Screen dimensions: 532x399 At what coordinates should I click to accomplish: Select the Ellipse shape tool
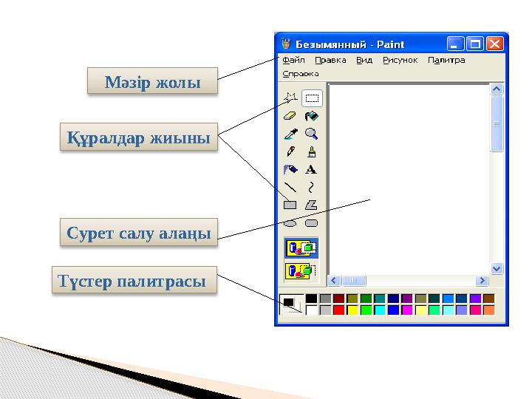290,223
